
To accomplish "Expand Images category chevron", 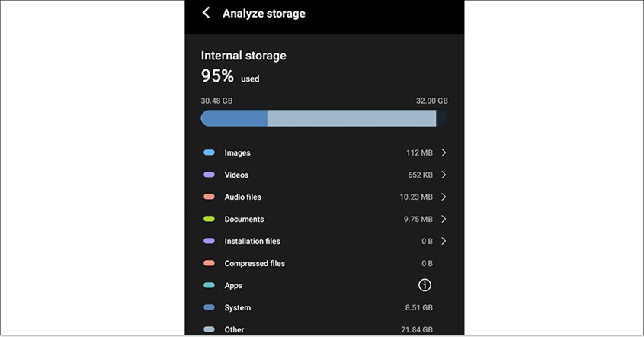I will click(x=444, y=152).
